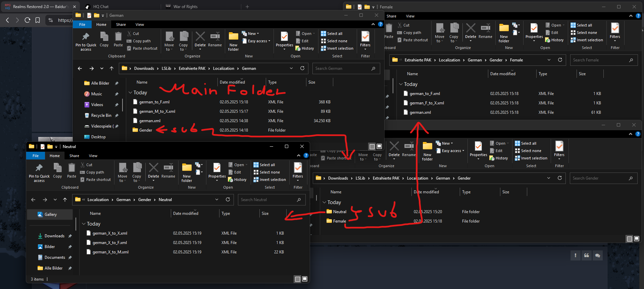Open Share tab in German window
Screen dimensions: 644x289
click(x=121, y=25)
